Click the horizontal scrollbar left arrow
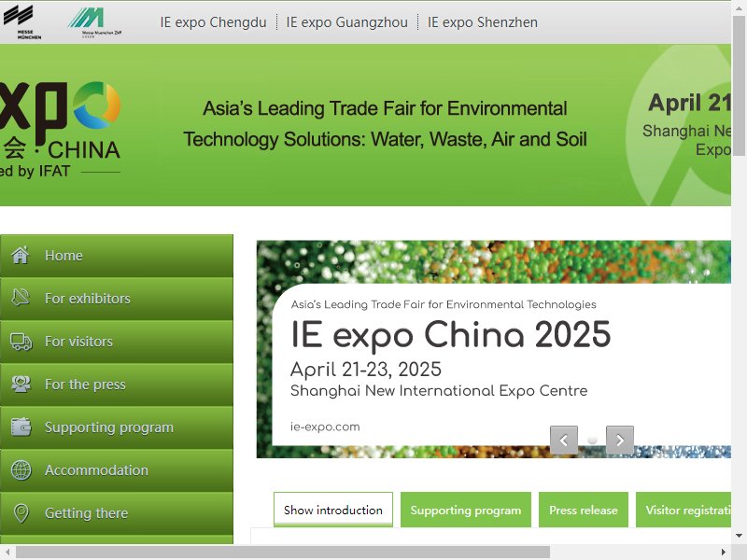The height and width of the screenshot is (560, 747). tap(7, 553)
